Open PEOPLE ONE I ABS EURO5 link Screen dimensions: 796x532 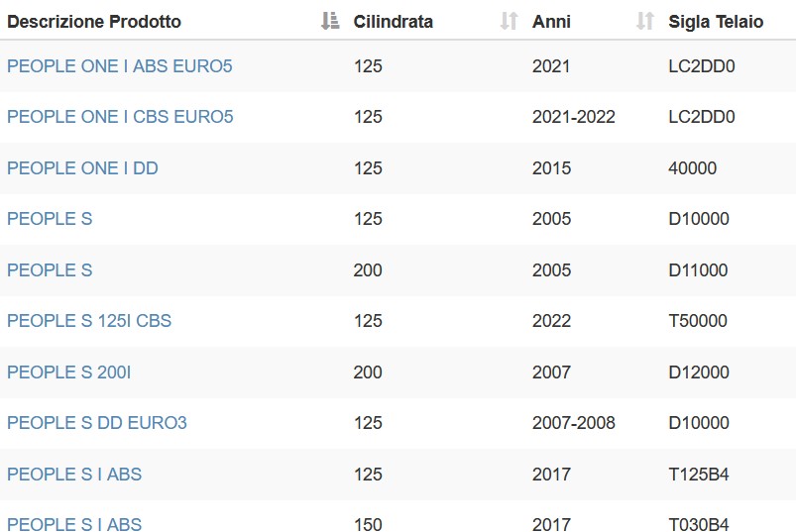coord(120,66)
